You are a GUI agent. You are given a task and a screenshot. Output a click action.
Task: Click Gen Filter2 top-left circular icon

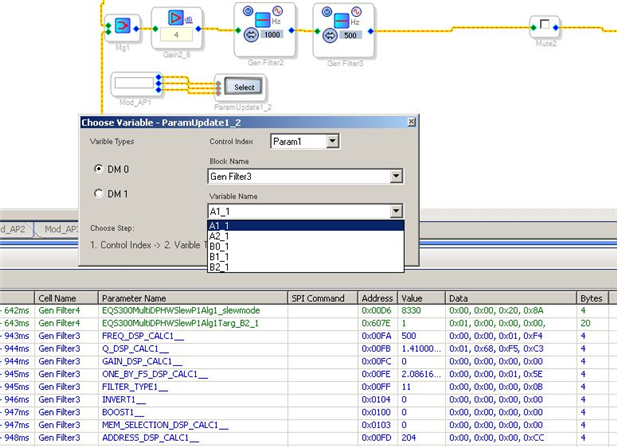(x=248, y=11)
